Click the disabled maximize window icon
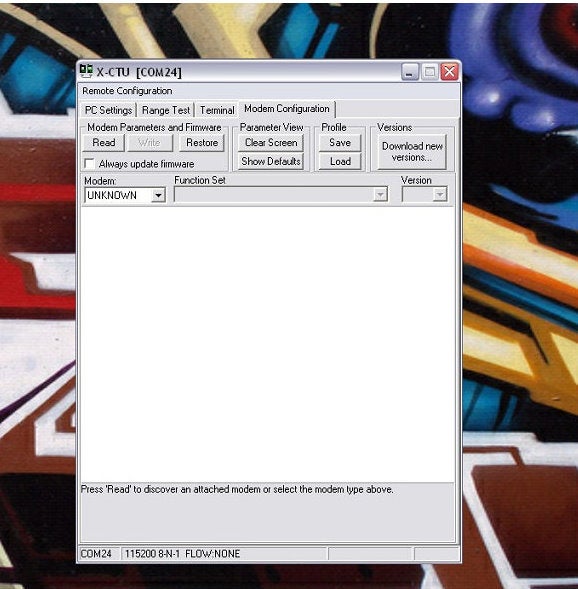Viewport: 578px width, 589px height. (430, 72)
